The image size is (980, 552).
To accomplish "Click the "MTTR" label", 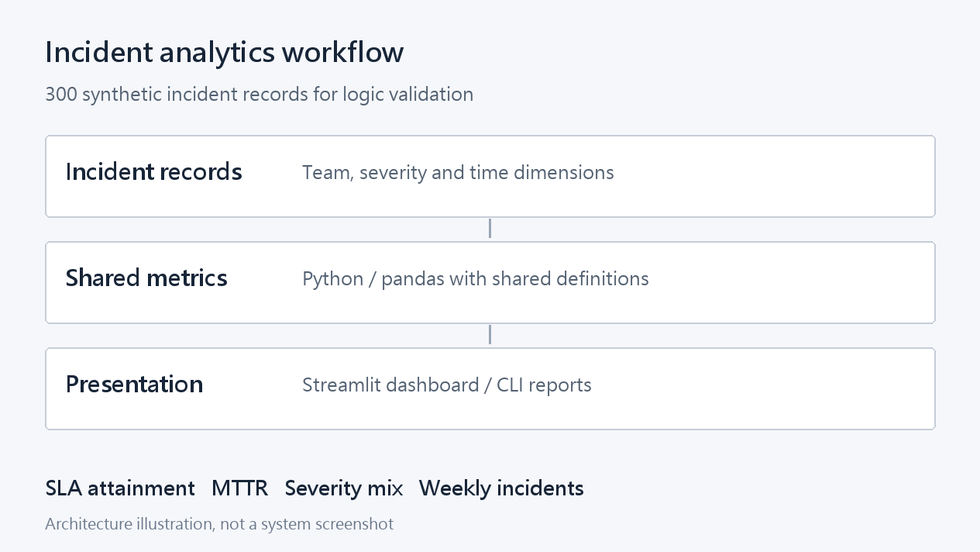I will click(240, 488).
